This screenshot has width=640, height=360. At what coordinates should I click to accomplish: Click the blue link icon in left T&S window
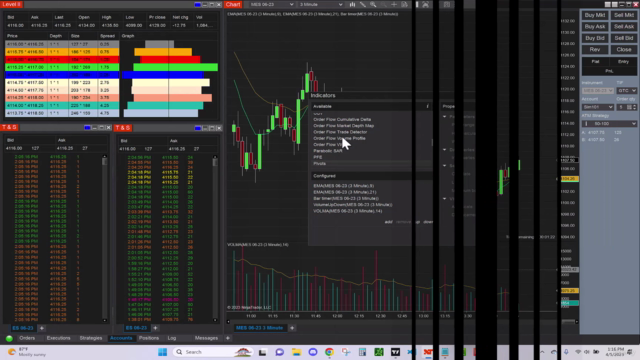(87, 128)
